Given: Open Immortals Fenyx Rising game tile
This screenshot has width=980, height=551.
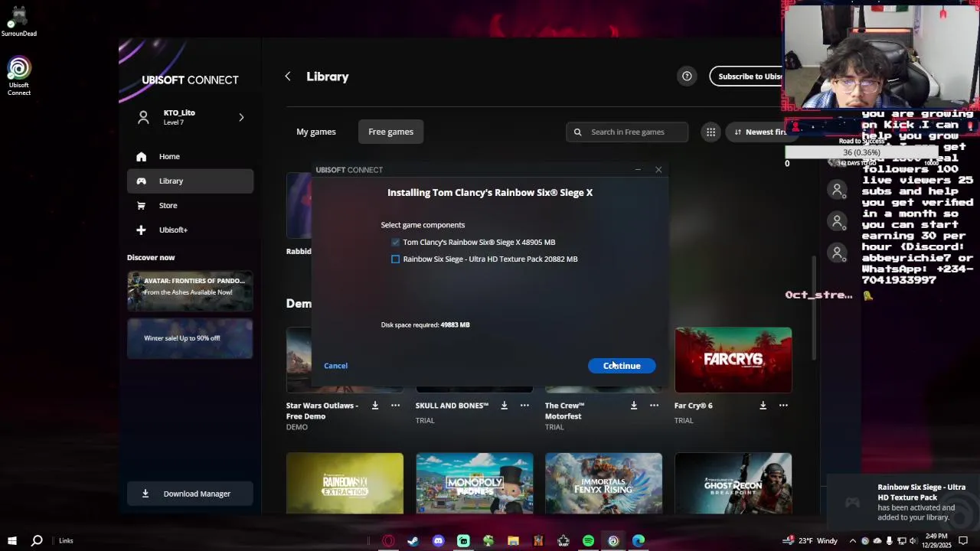Looking at the screenshot, I should tap(604, 484).
